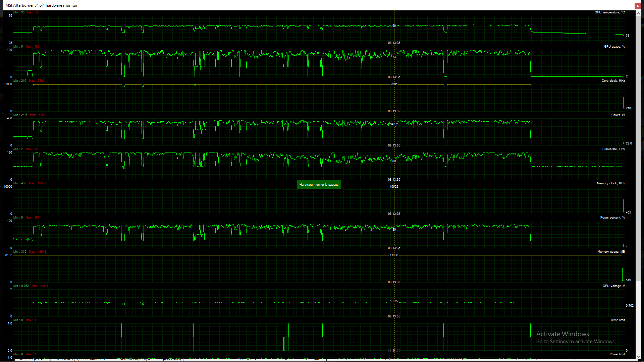Viewport: 644px width, 362px height.
Task: Click the 'Framerate, FPS' graph label
Action: (613, 149)
